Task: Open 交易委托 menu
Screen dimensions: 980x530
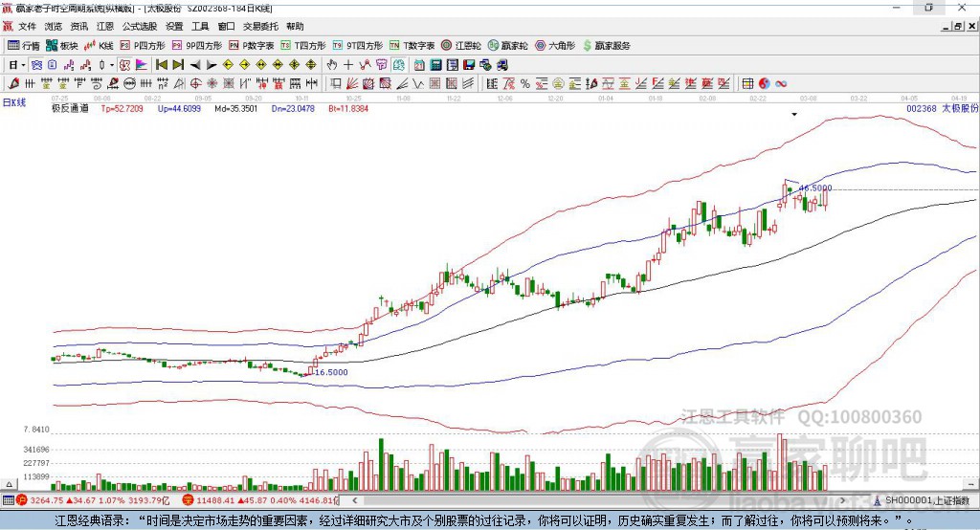Action: 260,26
